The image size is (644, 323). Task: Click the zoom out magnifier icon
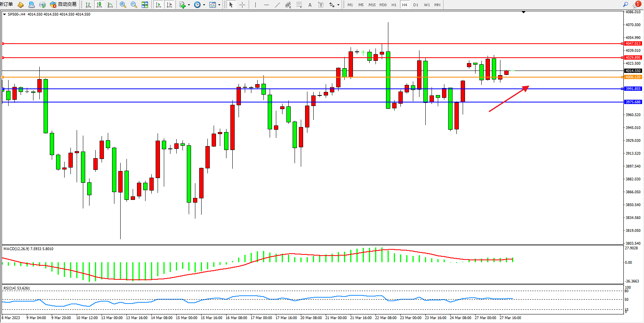tap(134, 5)
